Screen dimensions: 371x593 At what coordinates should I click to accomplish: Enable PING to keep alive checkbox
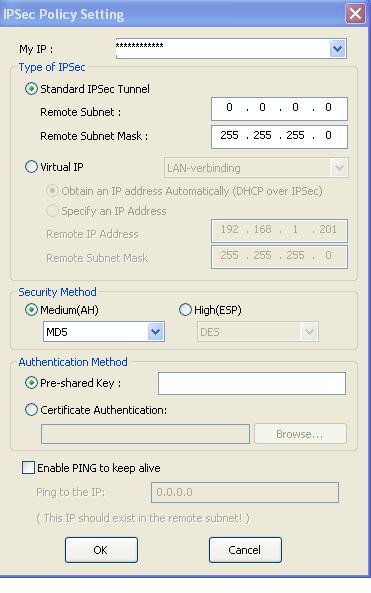click(28, 467)
